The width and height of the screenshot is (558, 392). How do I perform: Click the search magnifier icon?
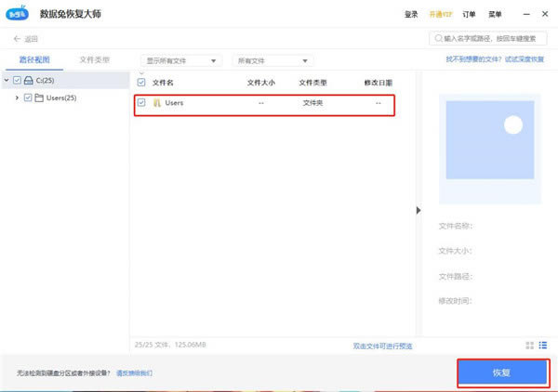tap(439, 38)
